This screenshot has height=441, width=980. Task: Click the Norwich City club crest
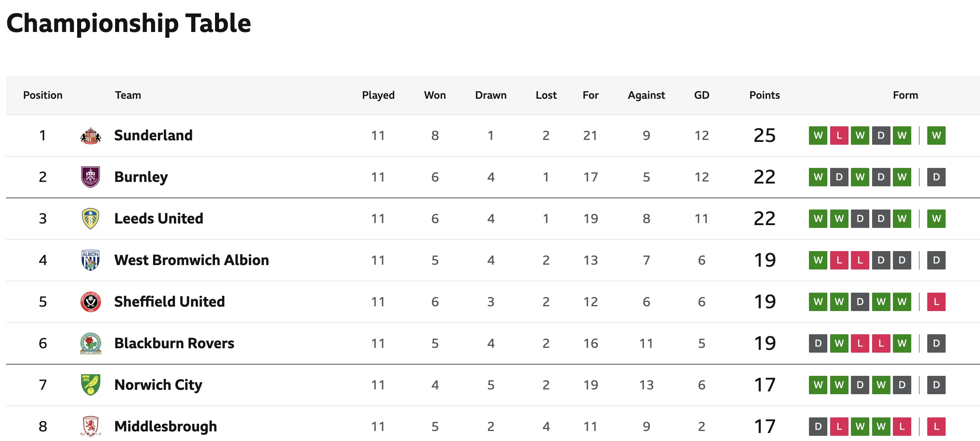point(91,385)
